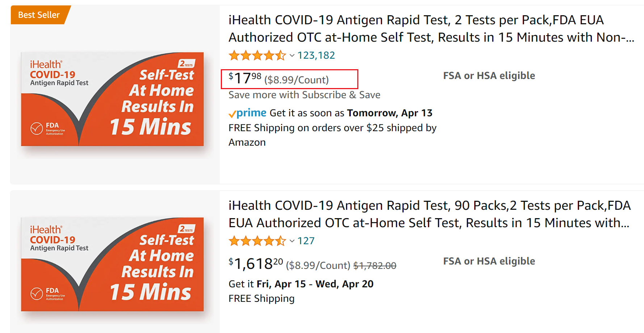The image size is (644, 333).
Task: Click FSA or HSA eligible on the first listing
Action: tap(489, 76)
